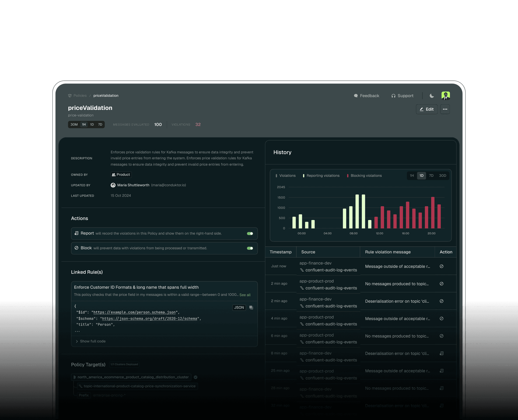This screenshot has width=518, height=420.
Task: Open the three-dots more options menu
Action: click(445, 109)
